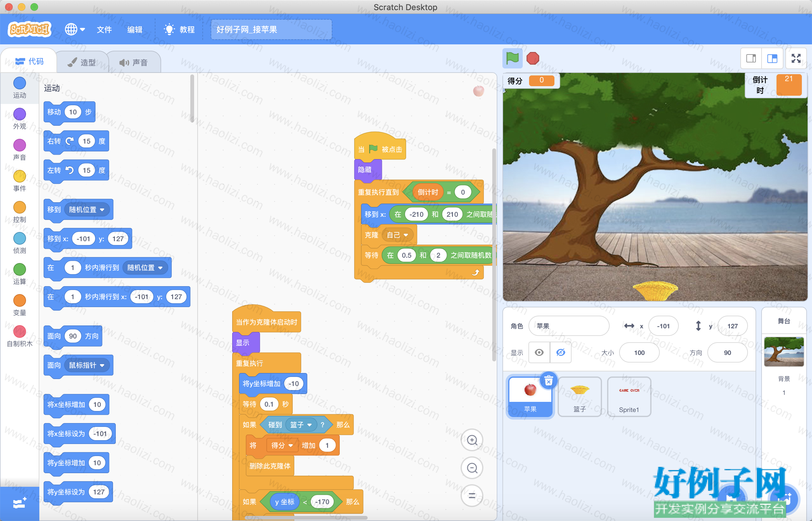Open the add extension button
The width and height of the screenshot is (812, 521).
[x=20, y=503]
